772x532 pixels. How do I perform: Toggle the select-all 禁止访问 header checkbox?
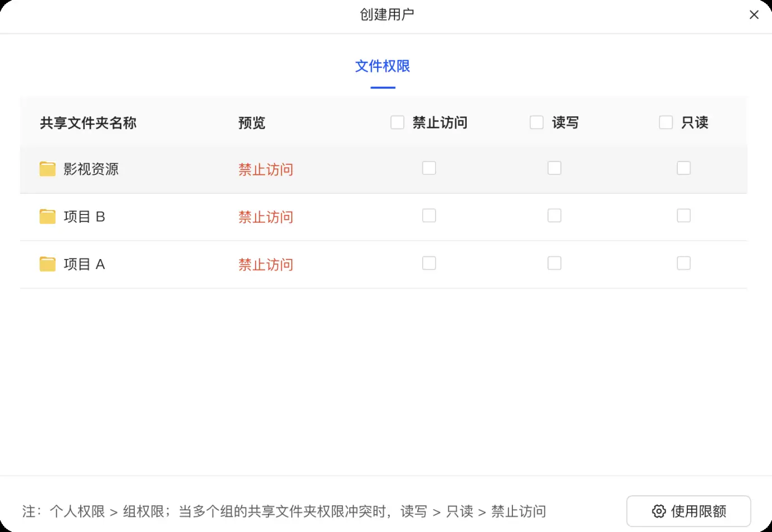397,122
